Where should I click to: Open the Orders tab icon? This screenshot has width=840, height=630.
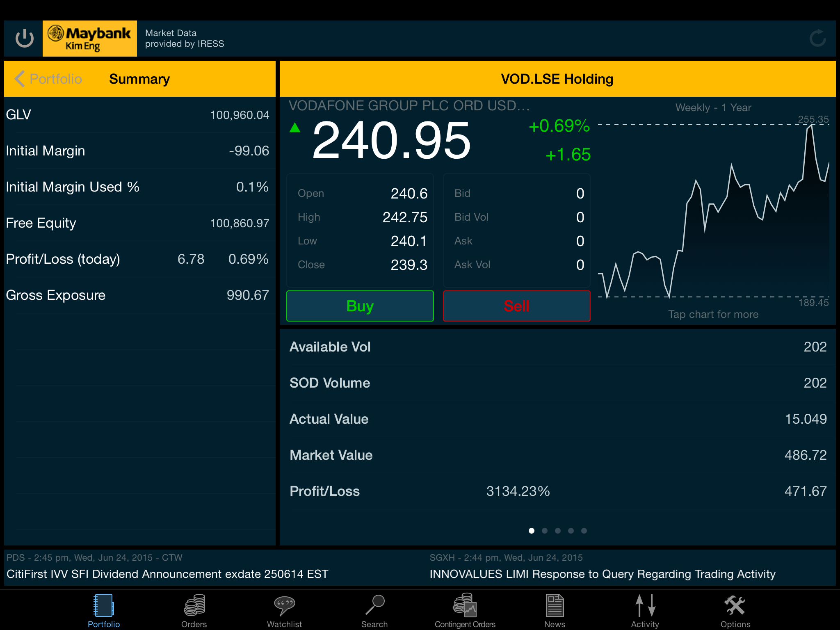tap(194, 606)
